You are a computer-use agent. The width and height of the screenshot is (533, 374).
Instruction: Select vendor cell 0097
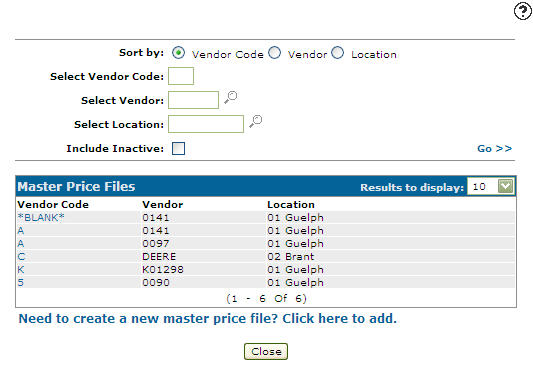(156, 243)
